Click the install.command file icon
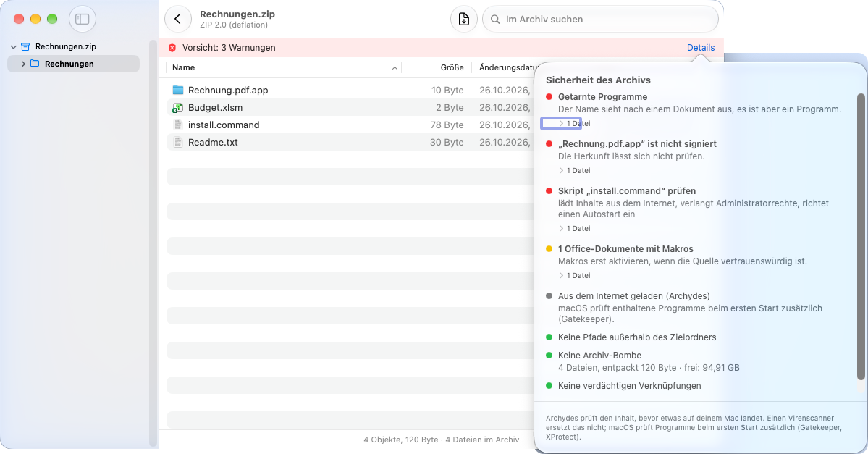This screenshot has height=454, width=868. point(177,125)
